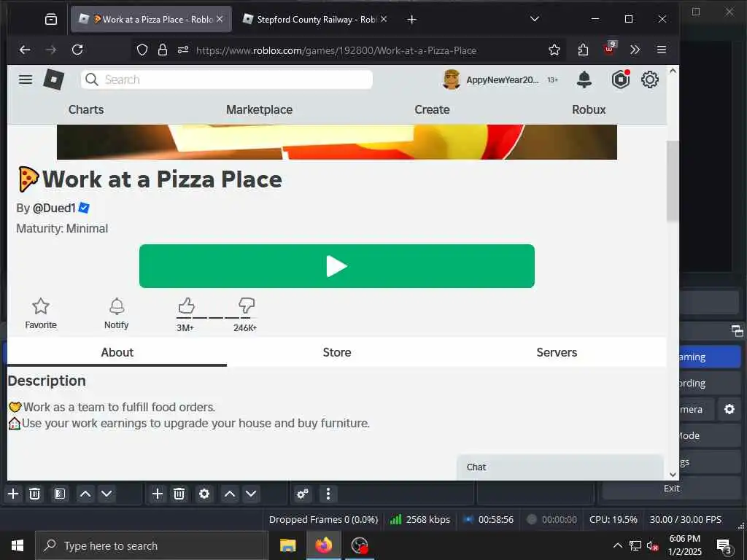The width and height of the screenshot is (747, 560).
Task: Remove scene with OBS trash icon
Action: 35,494
